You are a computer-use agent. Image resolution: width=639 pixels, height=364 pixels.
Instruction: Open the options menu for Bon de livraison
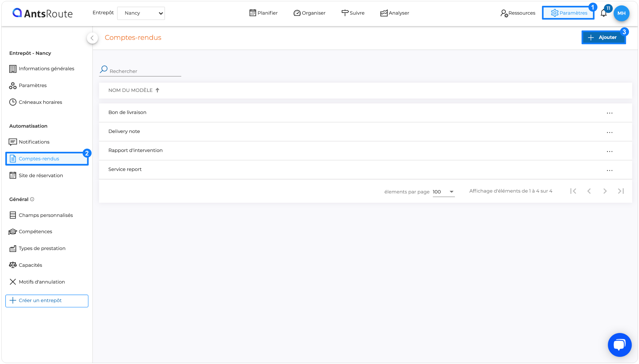point(609,113)
